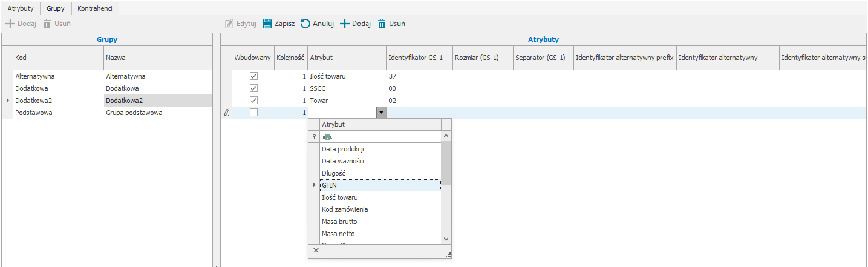Toggle the Wbudowany checkbox for Towar
This screenshot has height=267, width=868.
point(254,101)
